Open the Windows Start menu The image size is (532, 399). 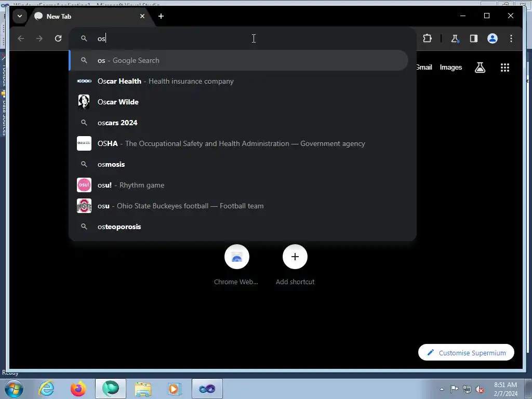14,389
